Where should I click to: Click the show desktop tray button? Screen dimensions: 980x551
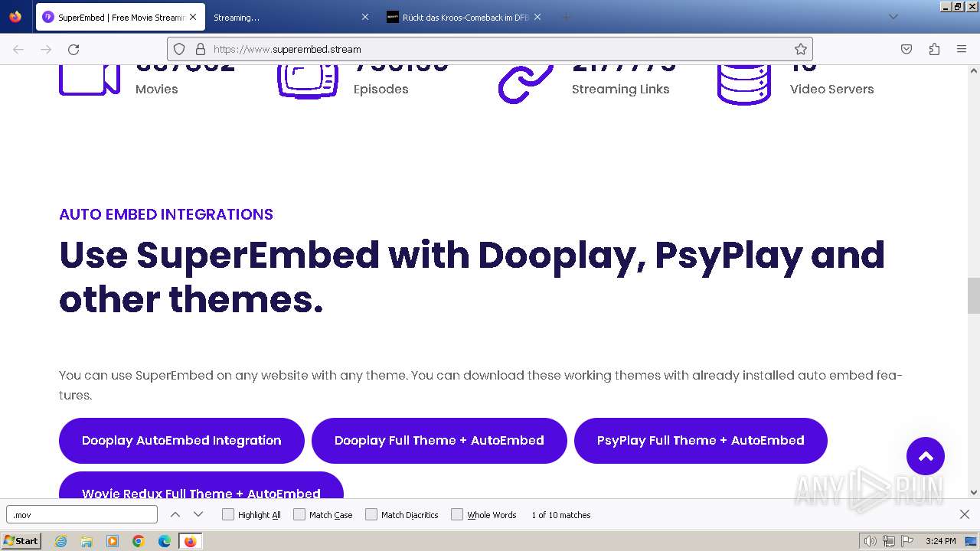969,541
